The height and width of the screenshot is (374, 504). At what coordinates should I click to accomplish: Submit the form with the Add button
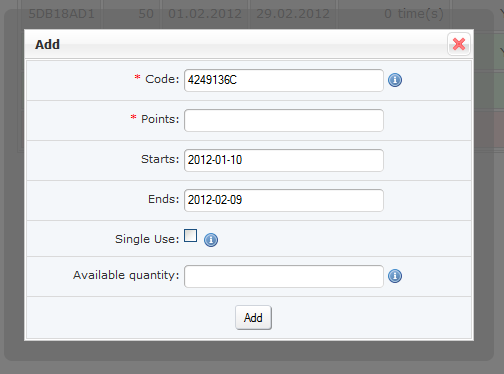253,318
